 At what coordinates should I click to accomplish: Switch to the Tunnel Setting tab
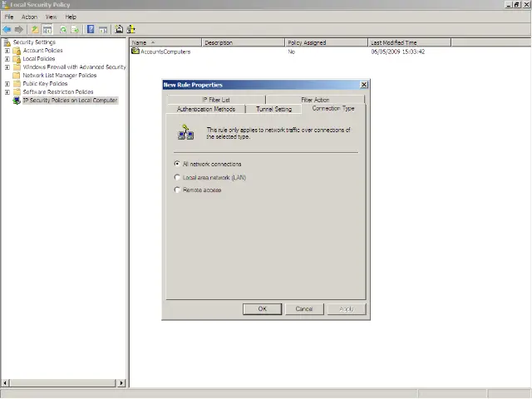tap(273, 109)
